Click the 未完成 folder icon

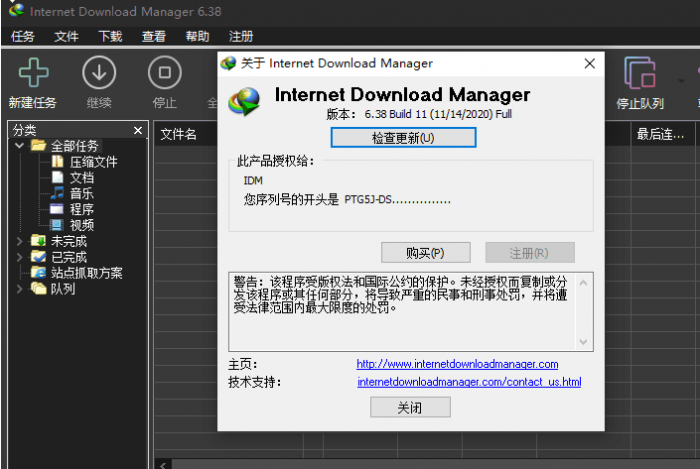tap(38, 241)
